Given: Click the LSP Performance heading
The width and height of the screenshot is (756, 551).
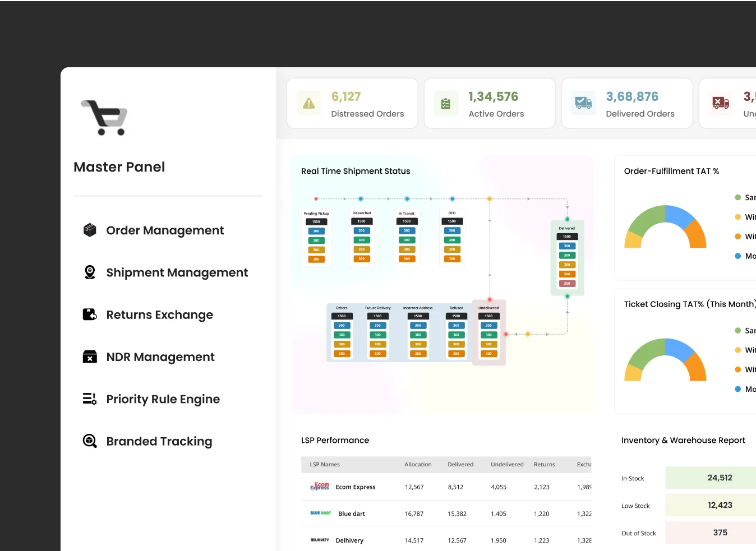Looking at the screenshot, I should click(x=335, y=440).
